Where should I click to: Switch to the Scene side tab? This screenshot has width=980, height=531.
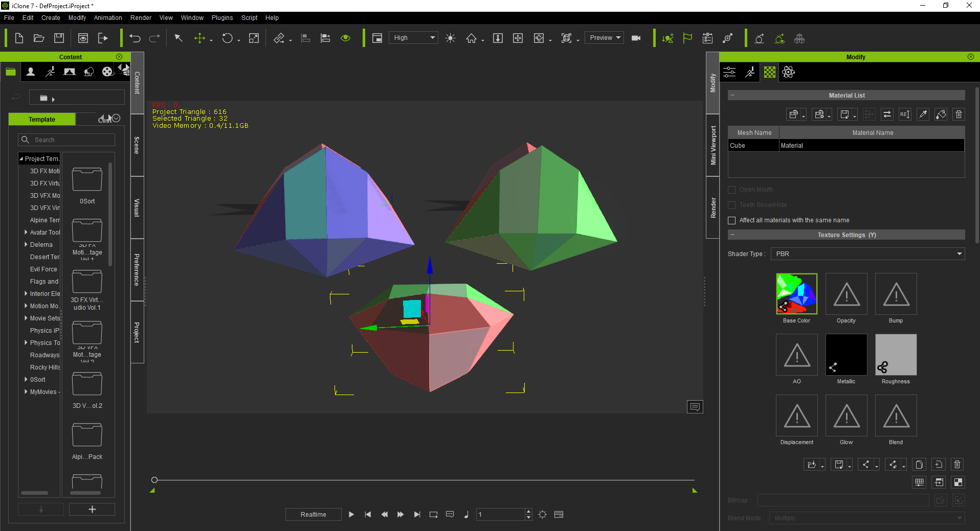coord(137,145)
